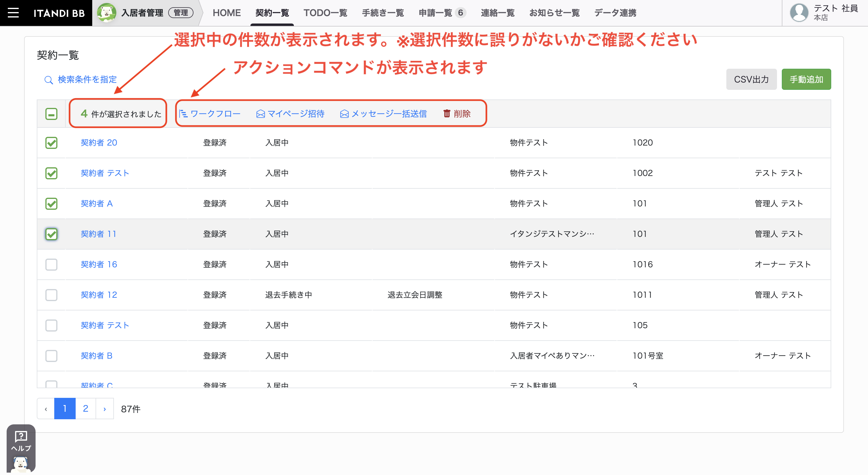Toggle the select-all header checkbox

[51, 114]
